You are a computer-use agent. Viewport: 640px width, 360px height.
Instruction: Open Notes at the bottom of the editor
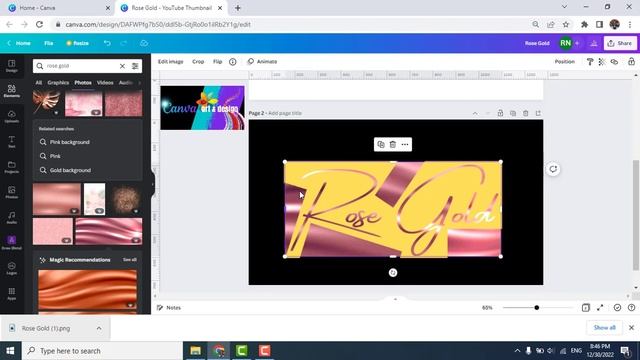(x=169, y=308)
